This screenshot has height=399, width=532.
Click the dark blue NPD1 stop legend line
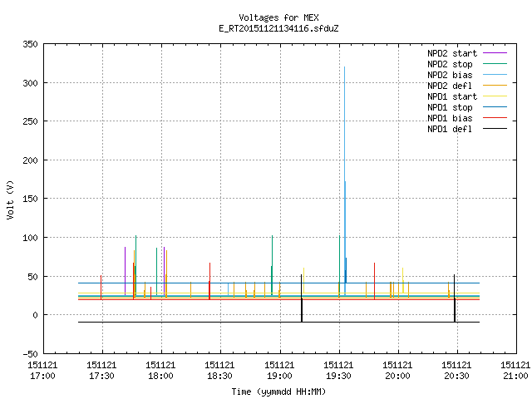[495, 107]
